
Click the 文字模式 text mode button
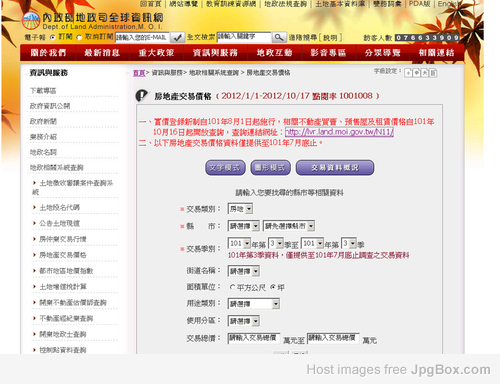[x=225, y=168]
